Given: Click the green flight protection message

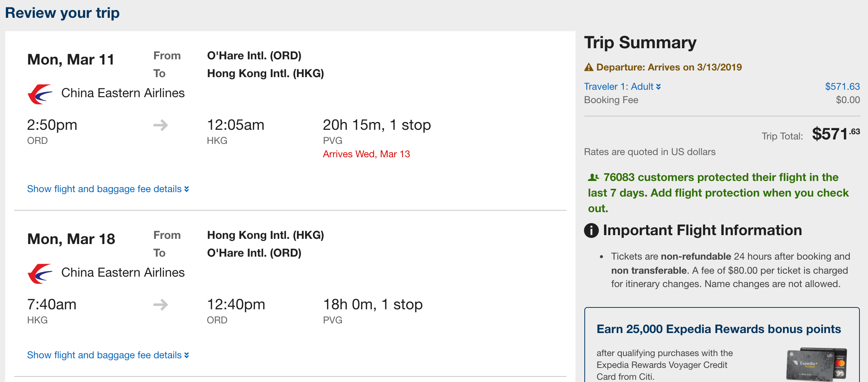Looking at the screenshot, I should tap(718, 193).
